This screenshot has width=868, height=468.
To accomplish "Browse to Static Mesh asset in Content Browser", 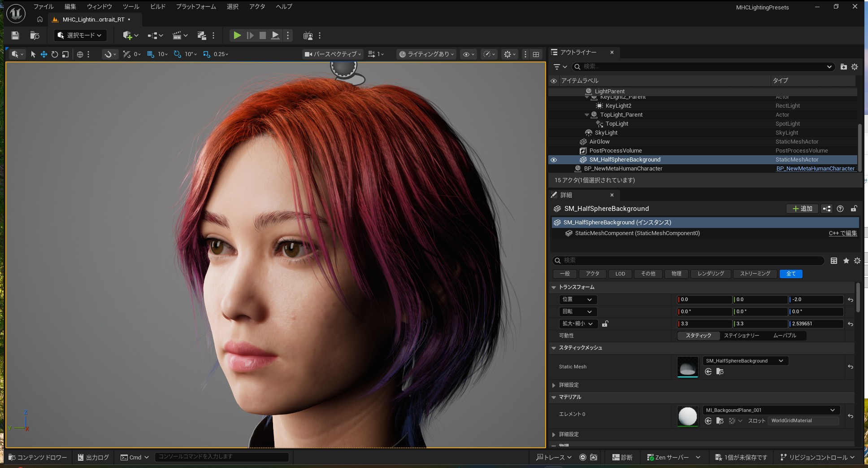I will (720, 372).
